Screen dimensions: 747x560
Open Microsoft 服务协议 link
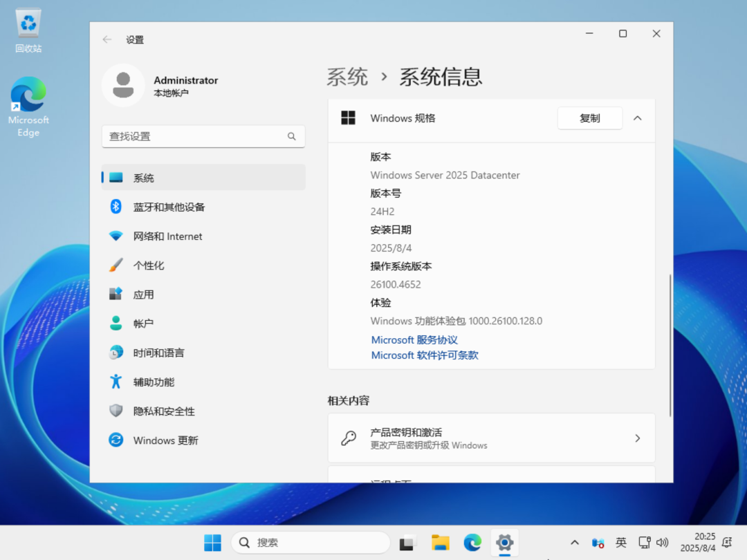coord(414,340)
